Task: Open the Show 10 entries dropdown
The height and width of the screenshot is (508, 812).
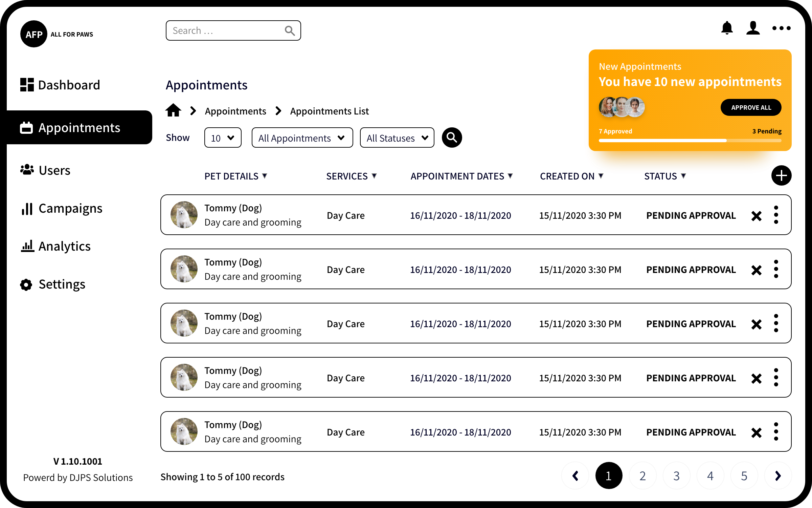Action: pos(223,138)
